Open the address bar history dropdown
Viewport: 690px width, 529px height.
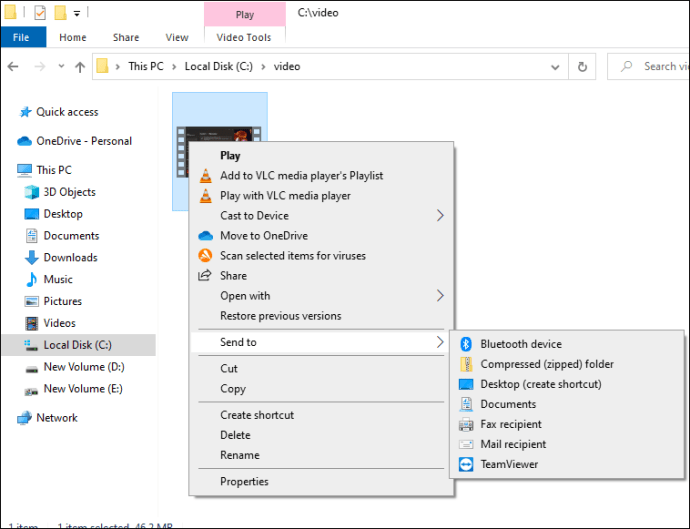[x=556, y=67]
